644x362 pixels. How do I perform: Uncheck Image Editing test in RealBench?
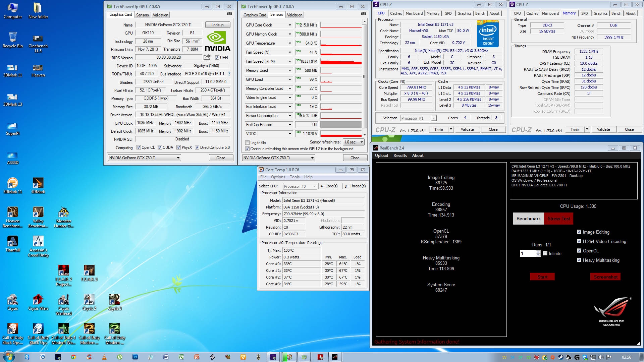tap(579, 232)
